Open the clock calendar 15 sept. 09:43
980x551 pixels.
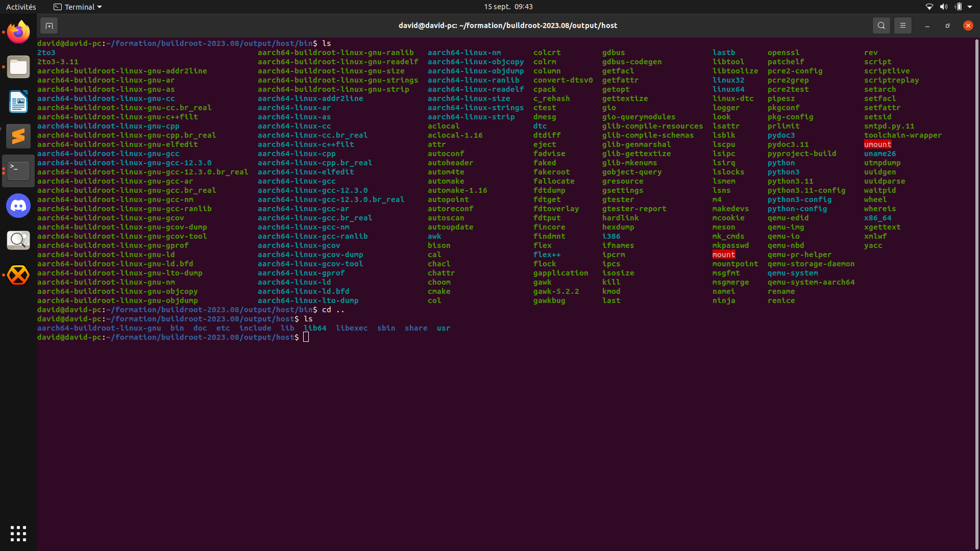(508, 7)
